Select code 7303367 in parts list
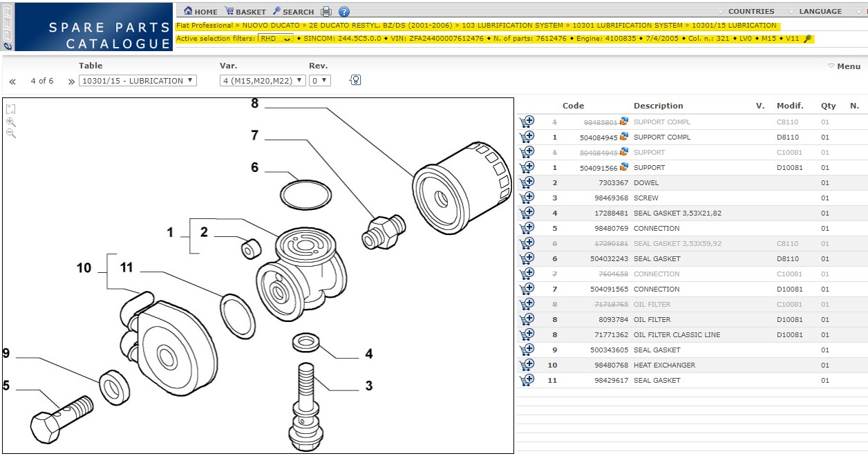 (x=614, y=183)
